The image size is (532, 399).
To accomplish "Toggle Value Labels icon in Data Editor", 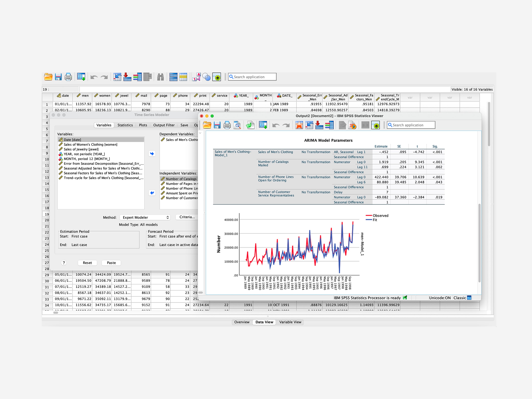I will coord(196,77).
